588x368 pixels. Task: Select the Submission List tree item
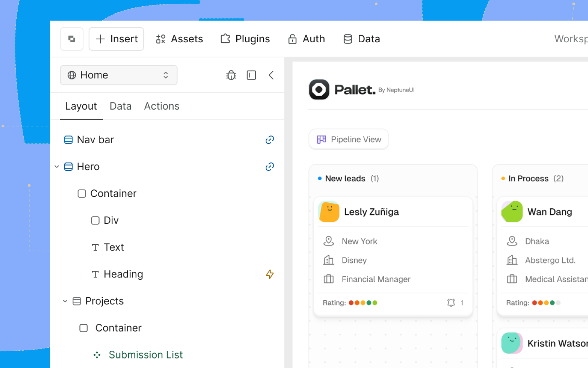(x=146, y=355)
